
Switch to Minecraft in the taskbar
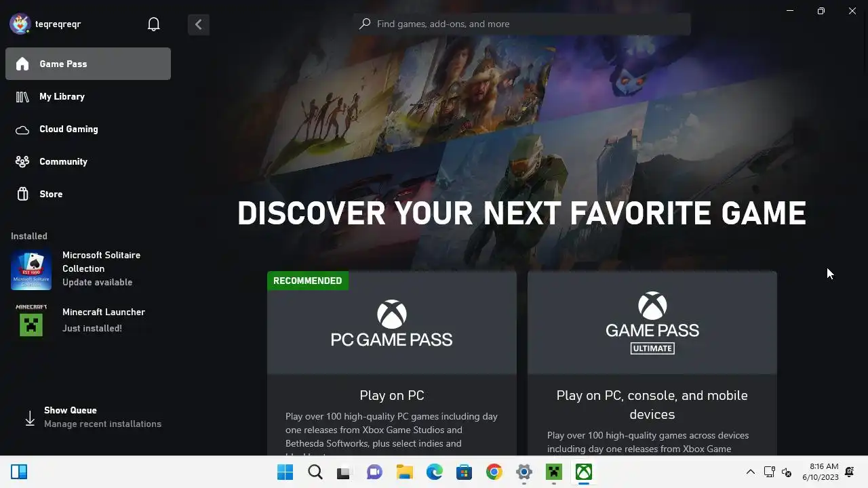554,472
